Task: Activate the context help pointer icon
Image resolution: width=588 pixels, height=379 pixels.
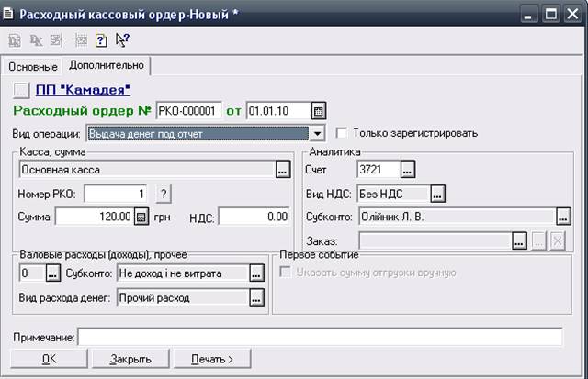Action: 122,40
